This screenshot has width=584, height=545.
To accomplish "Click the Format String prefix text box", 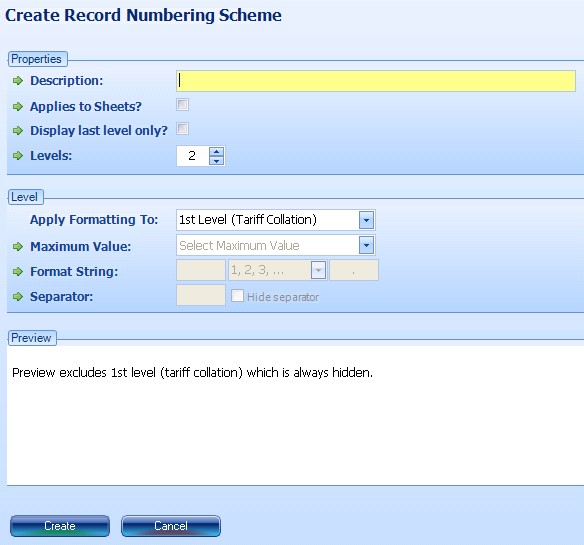I will 201,270.
